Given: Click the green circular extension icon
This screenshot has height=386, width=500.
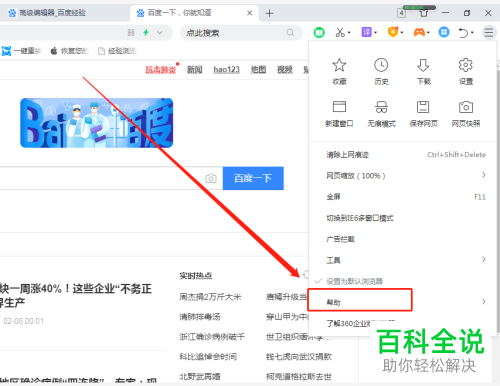Looking at the screenshot, I should click(x=319, y=32).
